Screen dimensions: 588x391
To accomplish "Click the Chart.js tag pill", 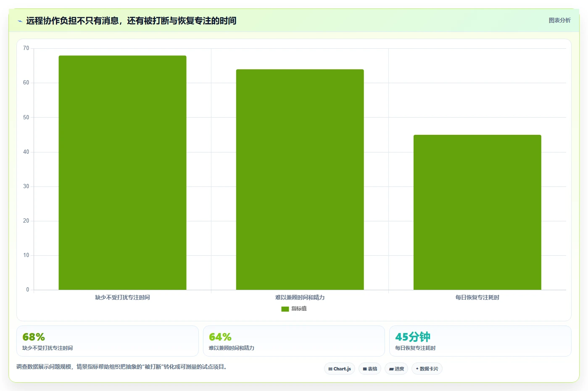I will [x=340, y=369].
